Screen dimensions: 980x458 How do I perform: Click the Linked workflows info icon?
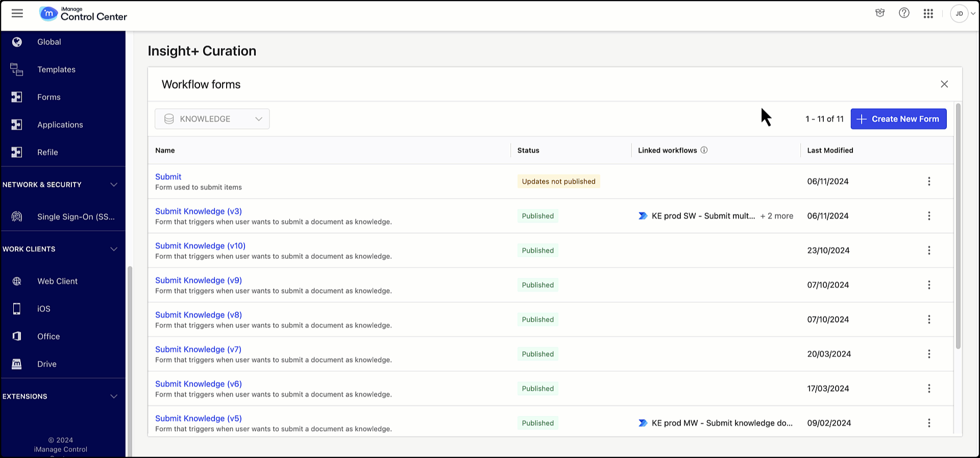pyautogui.click(x=704, y=150)
